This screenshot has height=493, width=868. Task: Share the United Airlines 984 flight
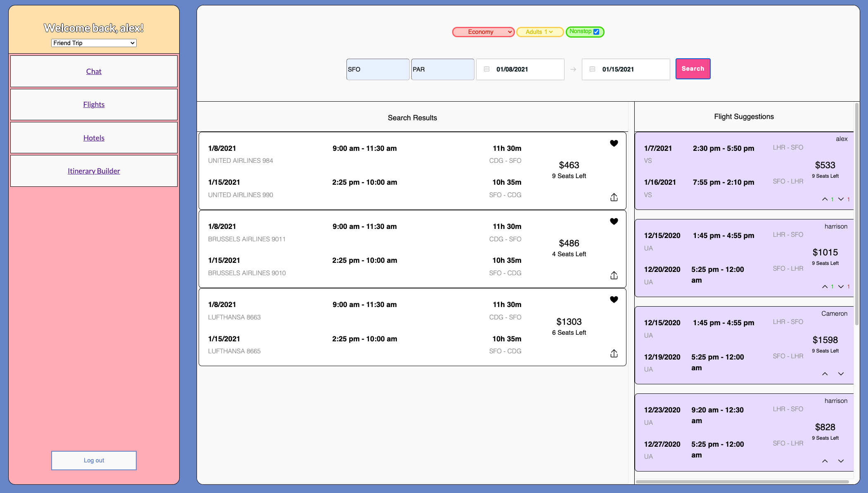pyautogui.click(x=614, y=197)
